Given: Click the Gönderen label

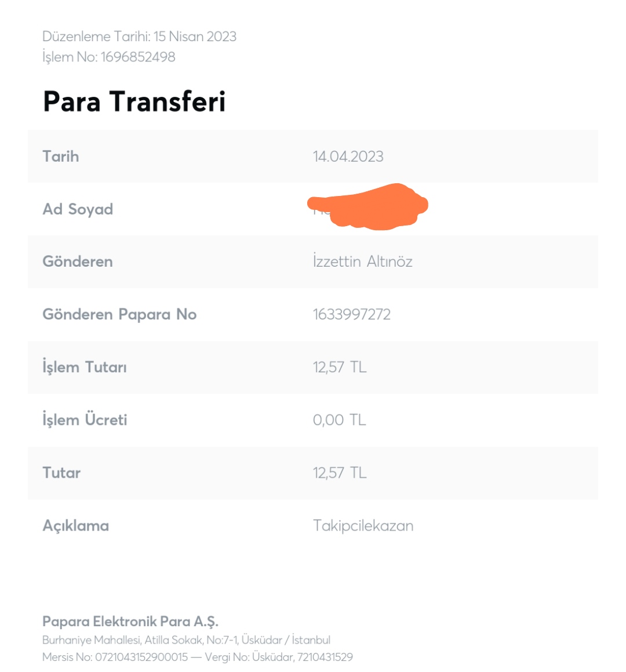Looking at the screenshot, I should (x=78, y=262).
